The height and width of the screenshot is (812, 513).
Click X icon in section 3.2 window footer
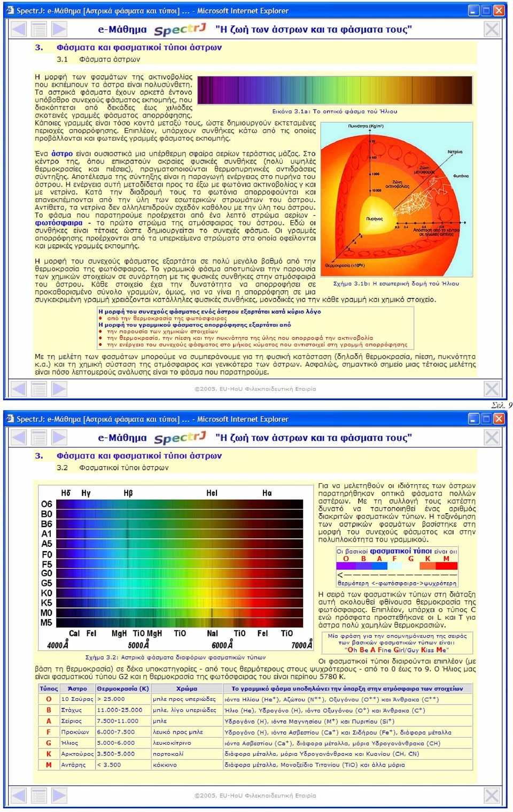tap(492, 795)
